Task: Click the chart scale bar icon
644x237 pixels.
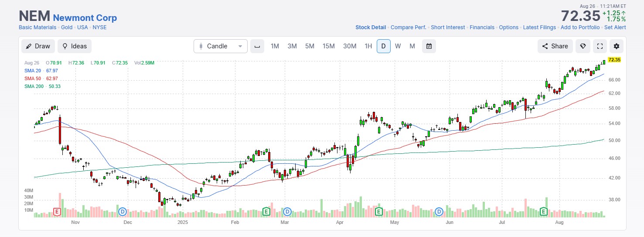Action: pos(257,46)
